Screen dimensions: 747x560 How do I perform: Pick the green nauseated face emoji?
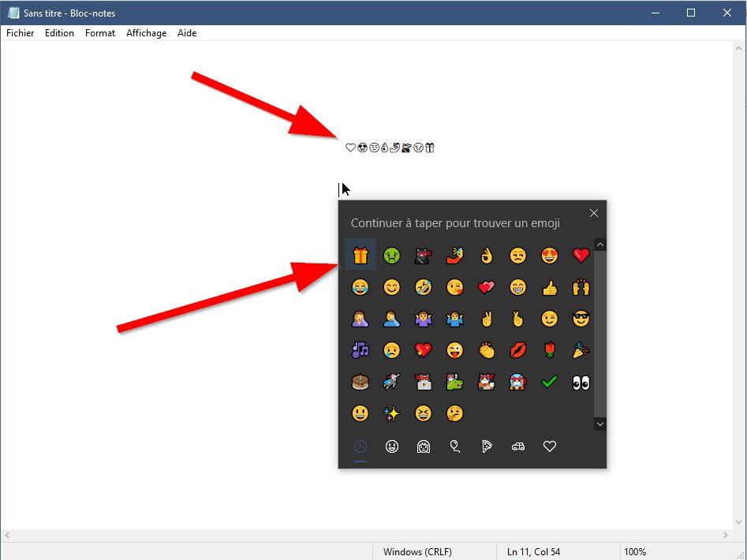point(391,256)
